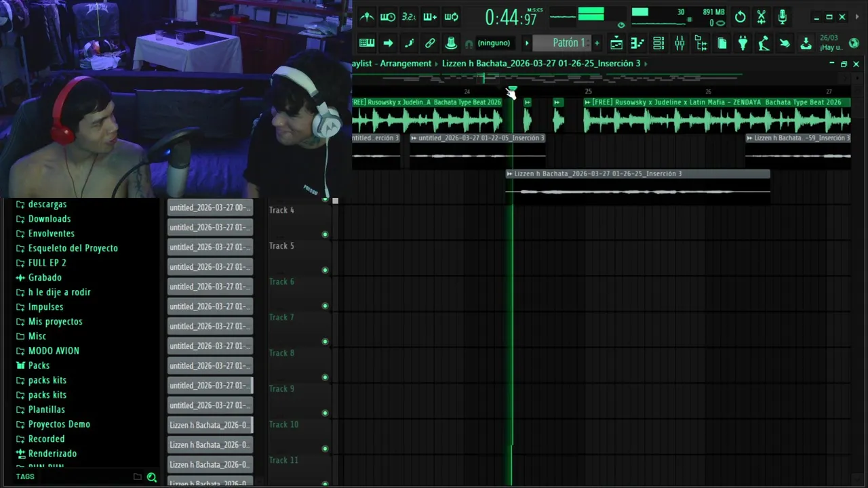Click the 26/03 news panel
This screenshot has height=488, width=868.
831,43
